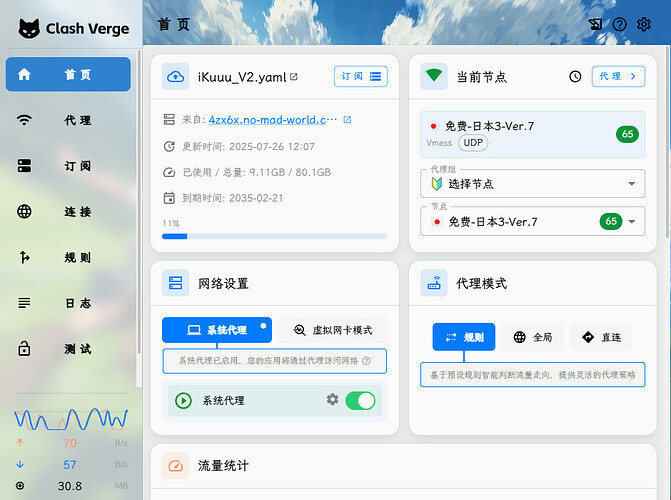
Task: Select 规则 proxy mode
Action: click(x=464, y=337)
